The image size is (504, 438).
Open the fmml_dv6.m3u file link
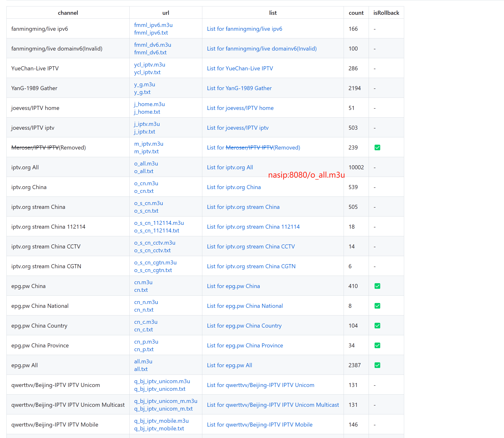point(153,45)
